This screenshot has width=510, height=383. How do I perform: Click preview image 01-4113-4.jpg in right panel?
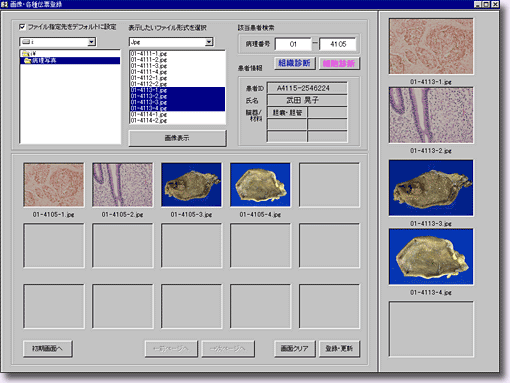point(431,257)
